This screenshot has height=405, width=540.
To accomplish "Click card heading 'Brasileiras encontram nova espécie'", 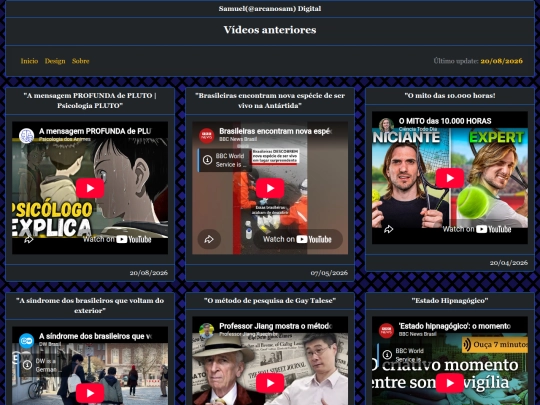I will [x=270, y=101].
